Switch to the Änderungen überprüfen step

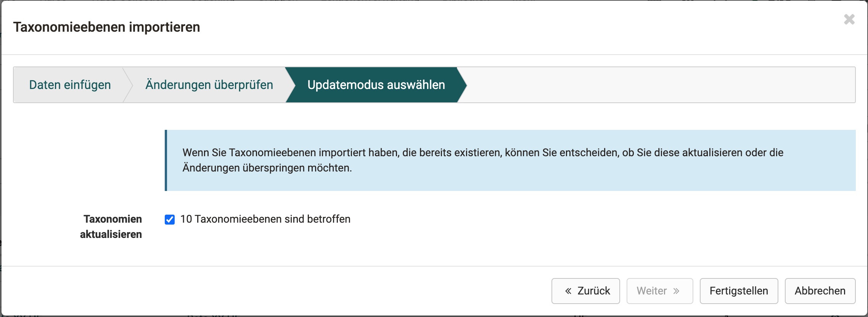[209, 84]
